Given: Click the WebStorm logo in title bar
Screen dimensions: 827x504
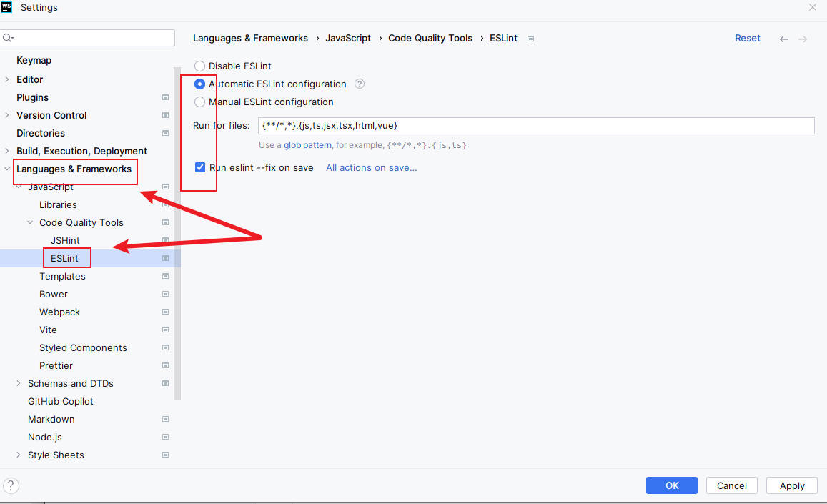Looking at the screenshot, I should (x=6, y=7).
